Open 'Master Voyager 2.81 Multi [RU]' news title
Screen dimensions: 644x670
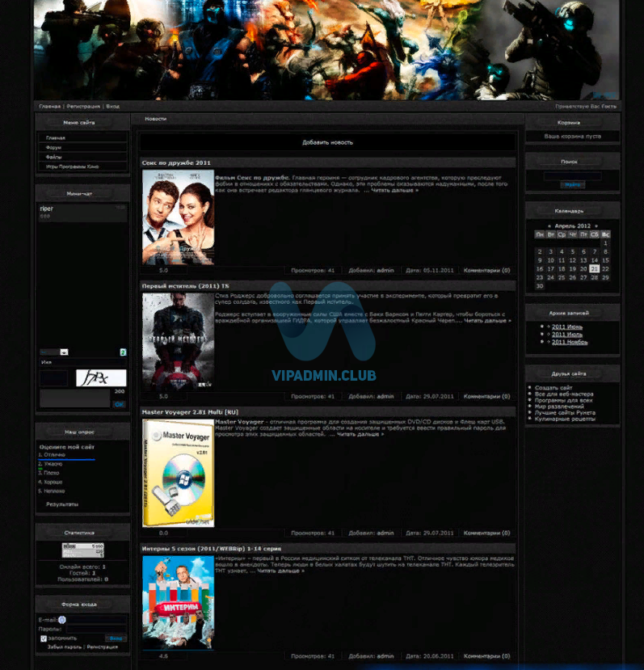[x=190, y=412]
